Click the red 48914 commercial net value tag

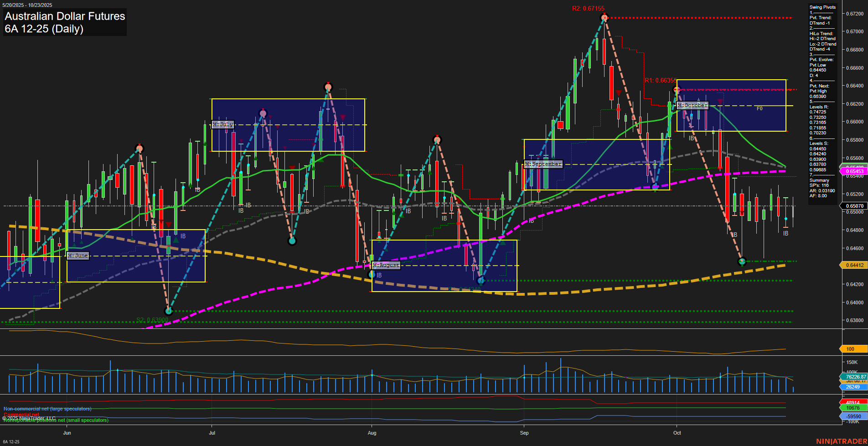[x=853, y=403]
